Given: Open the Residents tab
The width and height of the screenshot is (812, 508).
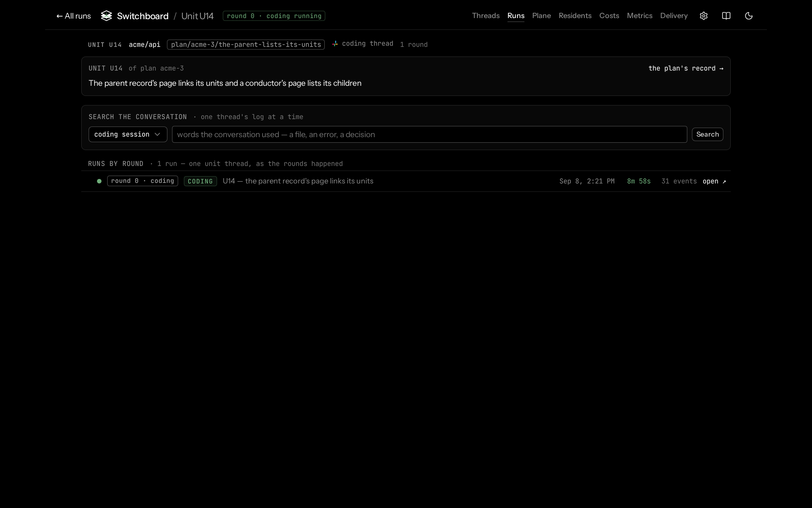Looking at the screenshot, I should (575, 16).
